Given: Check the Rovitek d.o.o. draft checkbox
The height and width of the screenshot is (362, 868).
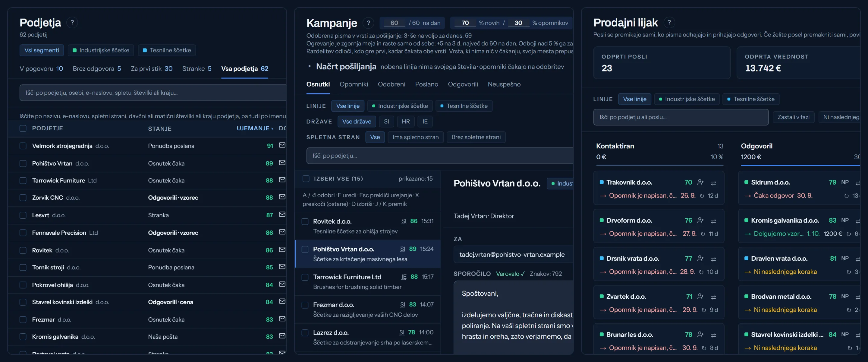Looking at the screenshot, I should (x=305, y=222).
